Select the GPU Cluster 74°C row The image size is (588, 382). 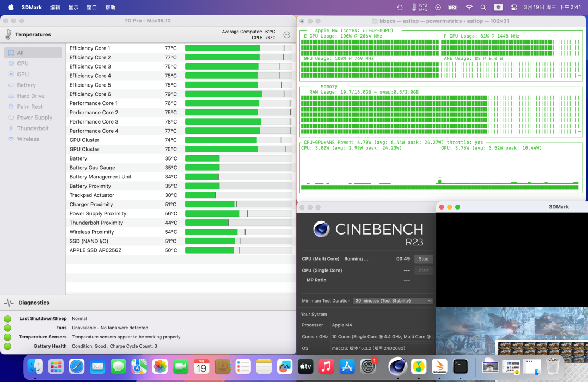pyautogui.click(x=181, y=140)
